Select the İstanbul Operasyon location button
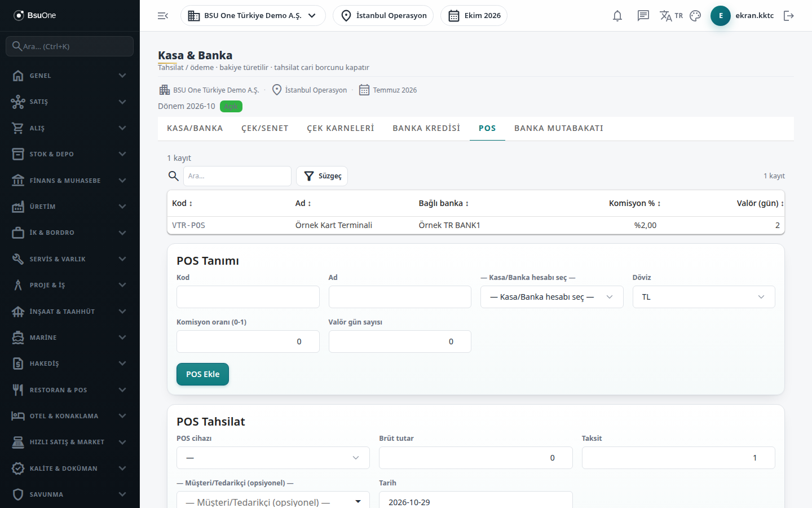Image resolution: width=812 pixels, height=508 pixels. (383, 16)
